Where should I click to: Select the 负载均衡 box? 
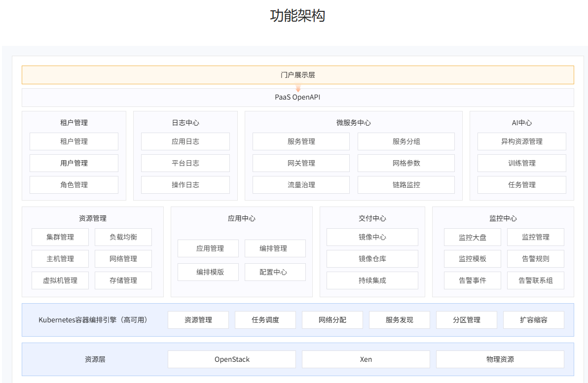click(x=123, y=237)
